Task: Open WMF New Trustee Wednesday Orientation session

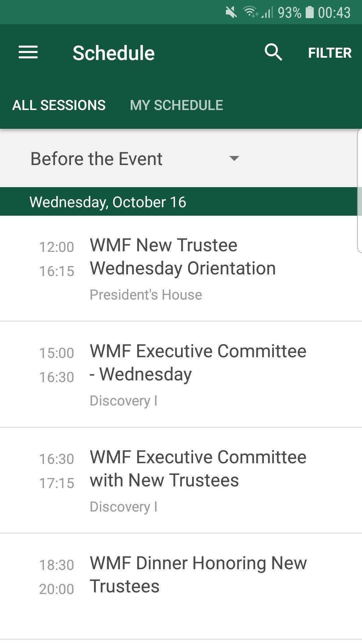Action: 183,257
